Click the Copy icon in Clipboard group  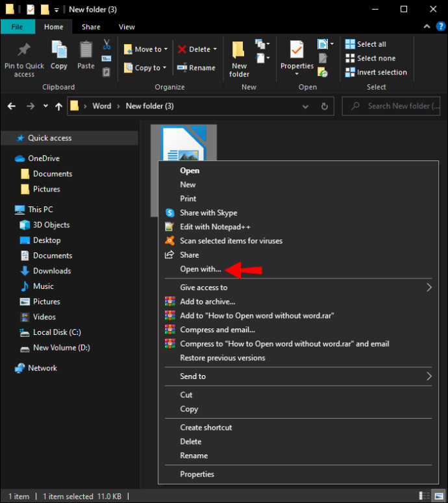[59, 49]
